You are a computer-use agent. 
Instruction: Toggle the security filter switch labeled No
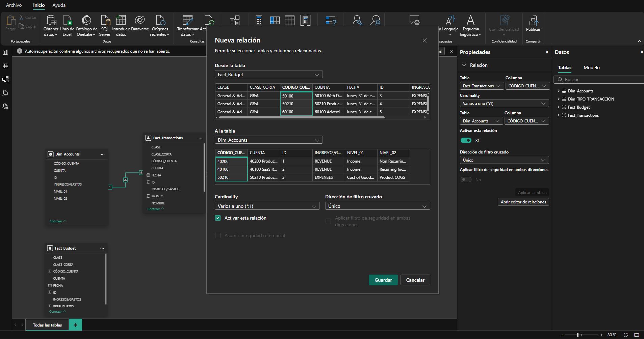click(x=466, y=179)
